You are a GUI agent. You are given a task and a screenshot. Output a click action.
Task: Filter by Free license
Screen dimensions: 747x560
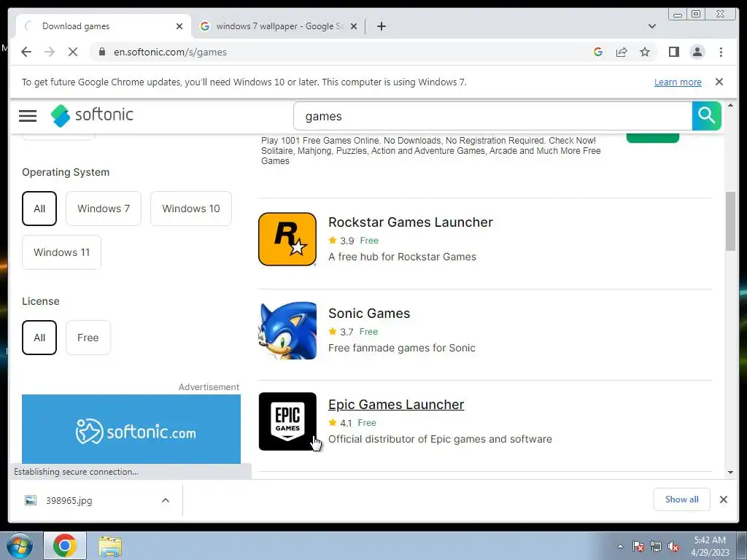[88, 338]
